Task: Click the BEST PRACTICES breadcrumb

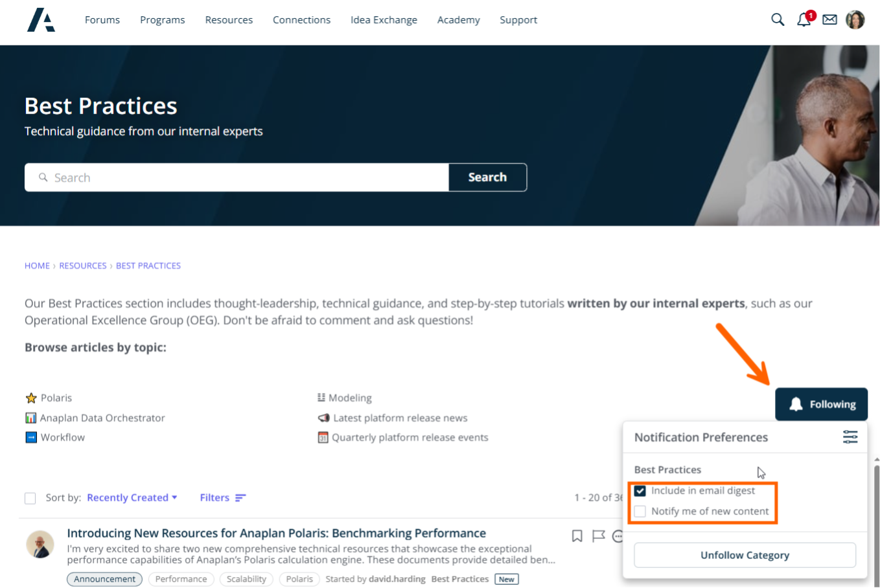Action: (148, 266)
